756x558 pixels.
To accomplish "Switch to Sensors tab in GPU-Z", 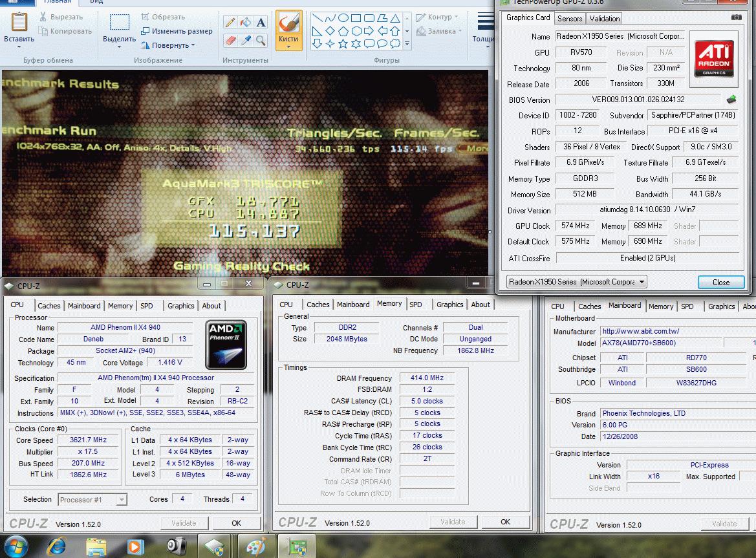I will click(x=569, y=19).
